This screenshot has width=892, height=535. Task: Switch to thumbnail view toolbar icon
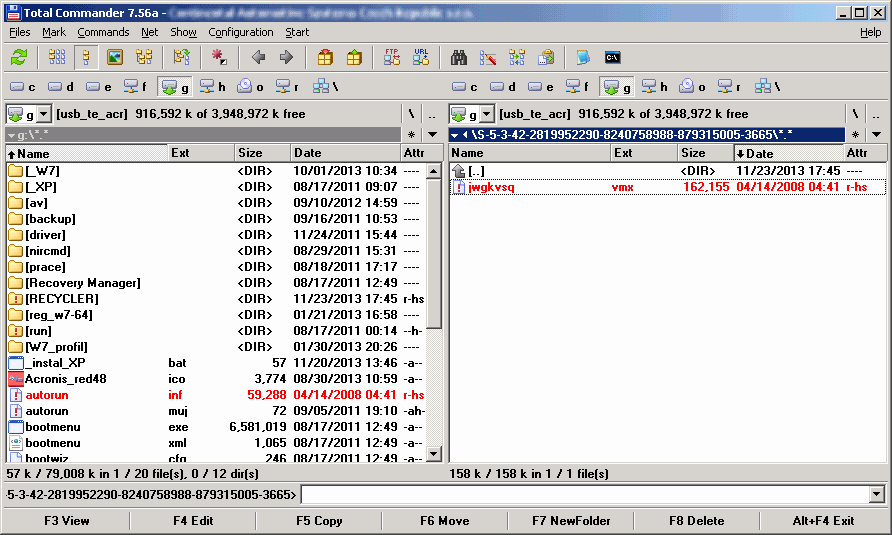(x=115, y=57)
